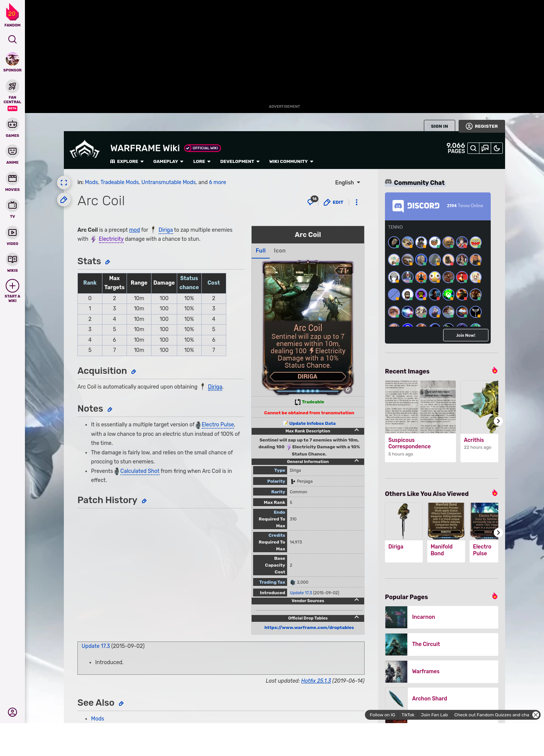Edit the Acquisition section via pencil icon
This screenshot has height=756, width=544.
point(134,372)
